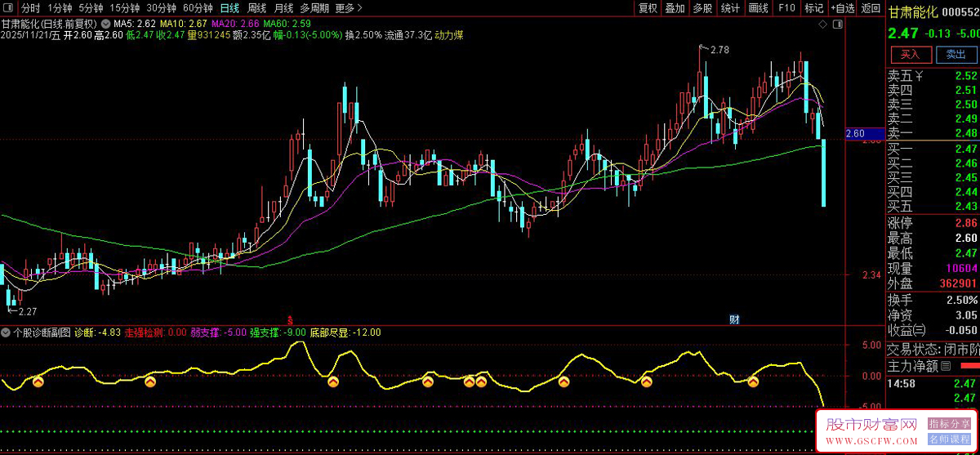The width and height of the screenshot is (980, 455).
Task: Click the 动力煤 sector label
Action: pyautogui.click(x=449, y=35)
